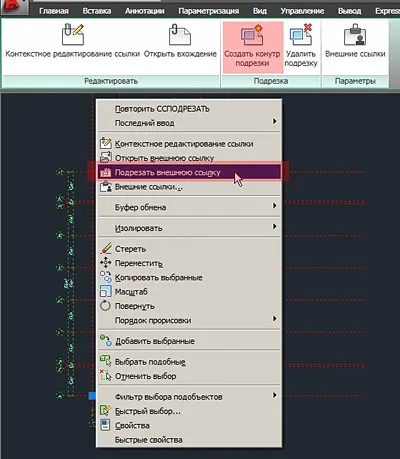
Task: Select Порядок прорисовки menu entry
Action: point(189,320)
